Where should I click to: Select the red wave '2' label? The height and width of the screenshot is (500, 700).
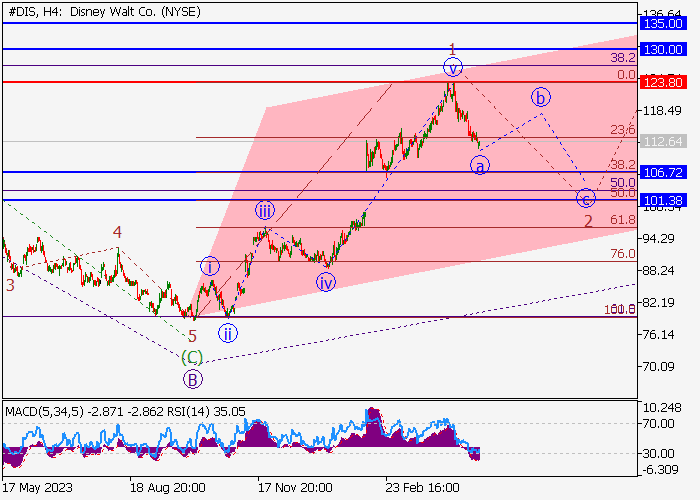[588, 221]
